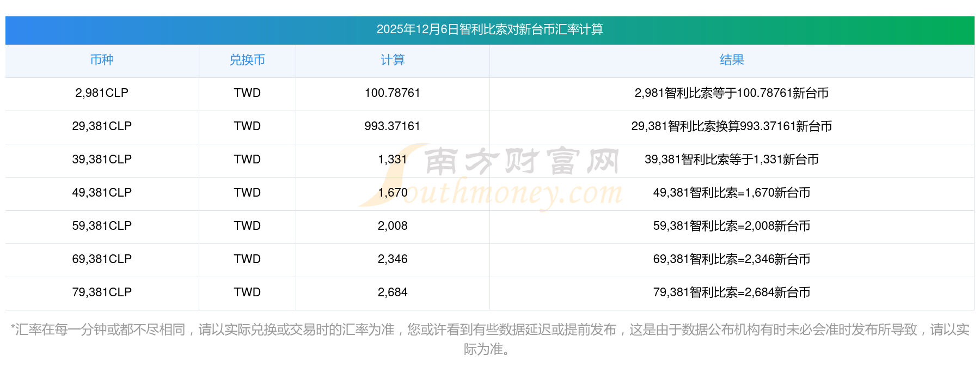Click result 59,381智利比索=2,008新台币
980x366 pixels.
tap(732, 226)
